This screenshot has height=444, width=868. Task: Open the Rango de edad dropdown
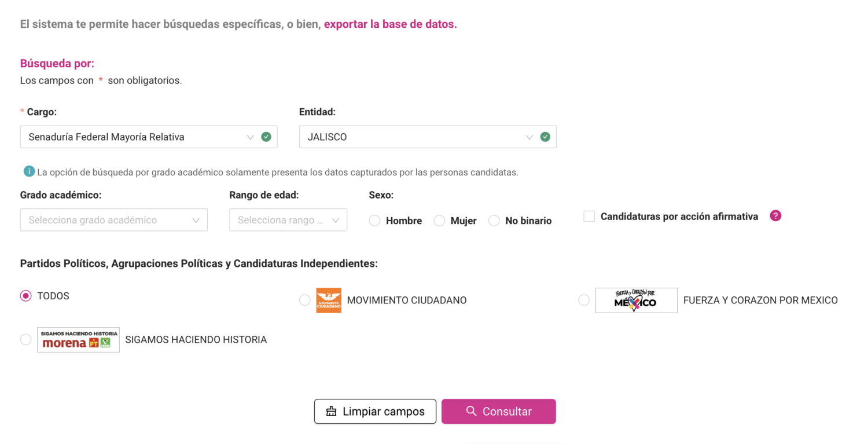pyautogui.click(x=288, y=220)
